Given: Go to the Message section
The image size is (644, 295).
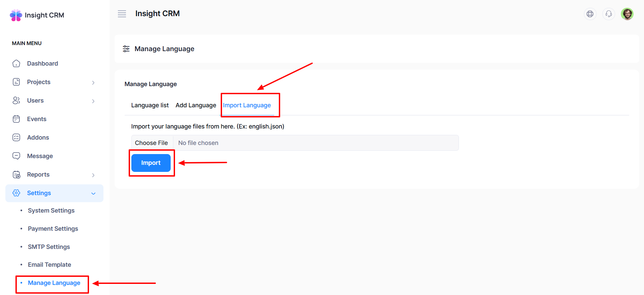Looking at the screenshot, I should click(40, 156).
